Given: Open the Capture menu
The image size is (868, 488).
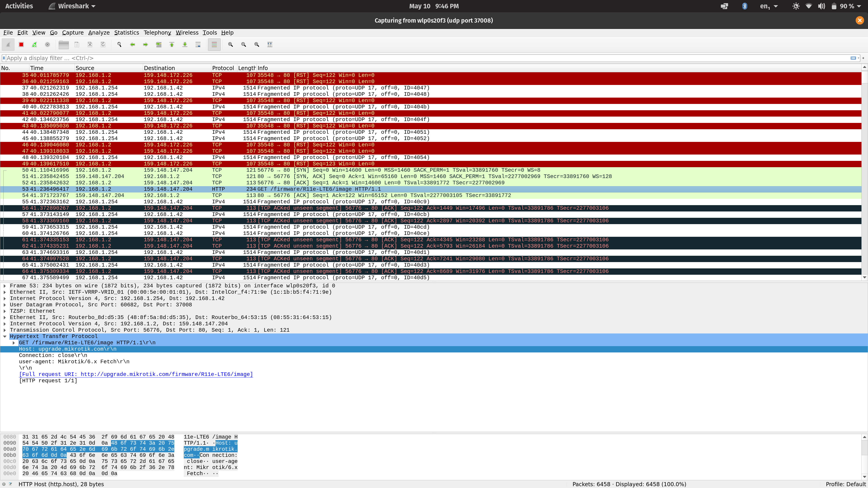Looking at the screenshot, I should [73, 33].
